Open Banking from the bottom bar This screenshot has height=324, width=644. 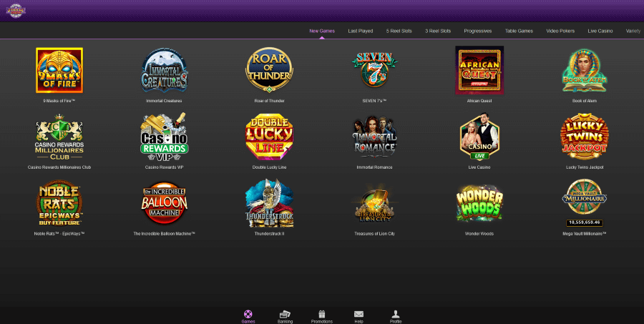tap(285, 317)
